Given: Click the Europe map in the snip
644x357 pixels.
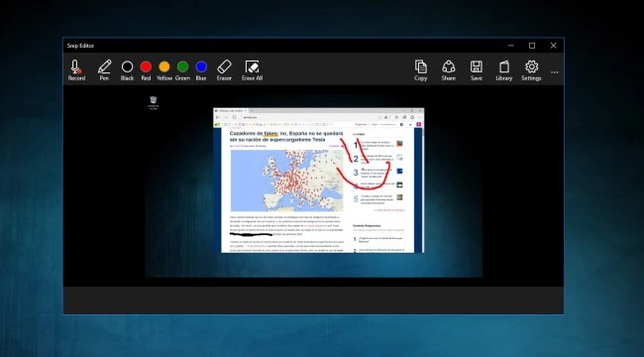Looking at the screenshot, I should [286, 180].
